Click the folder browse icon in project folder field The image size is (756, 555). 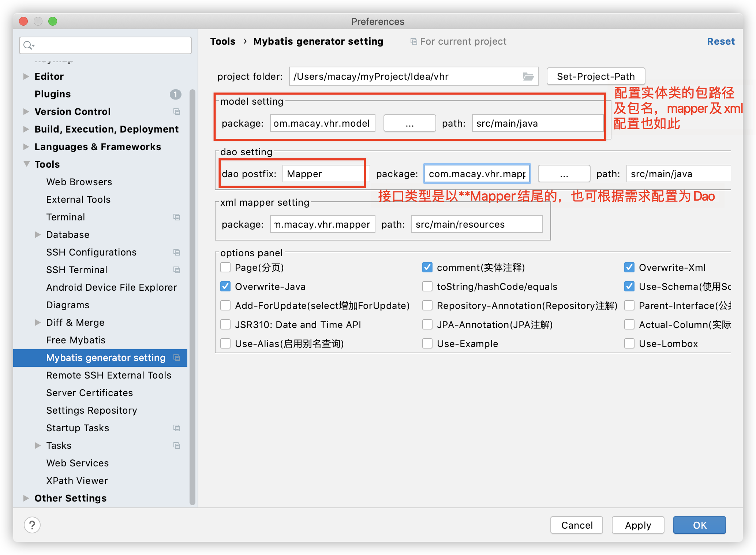[528, 77]
